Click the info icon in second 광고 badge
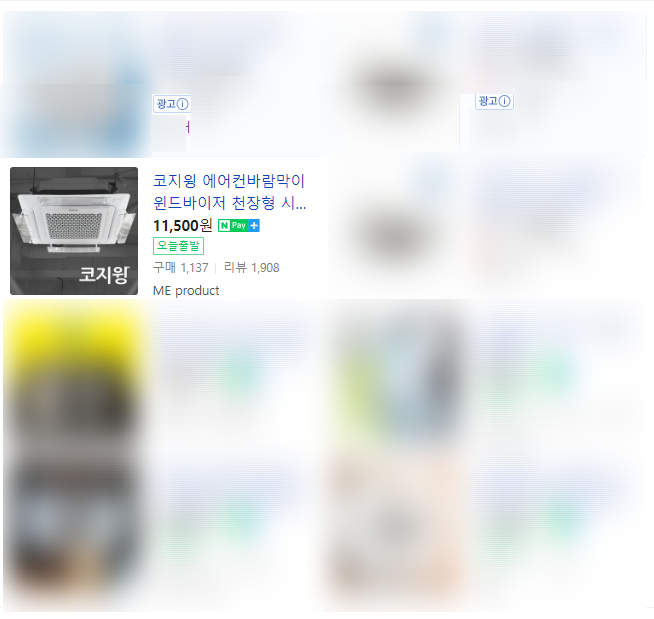 coord(505,101)
